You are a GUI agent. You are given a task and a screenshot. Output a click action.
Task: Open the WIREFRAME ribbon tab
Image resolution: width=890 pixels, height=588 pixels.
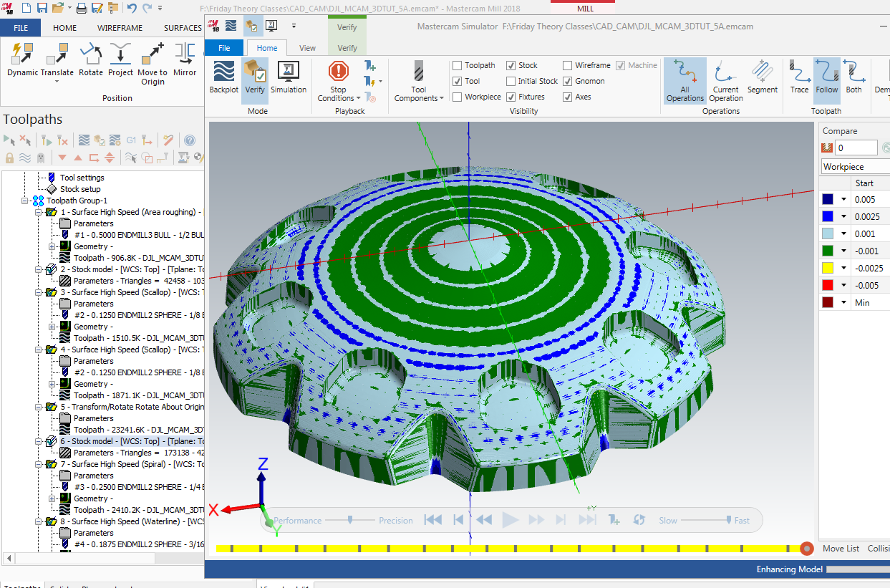pos(120,28)
